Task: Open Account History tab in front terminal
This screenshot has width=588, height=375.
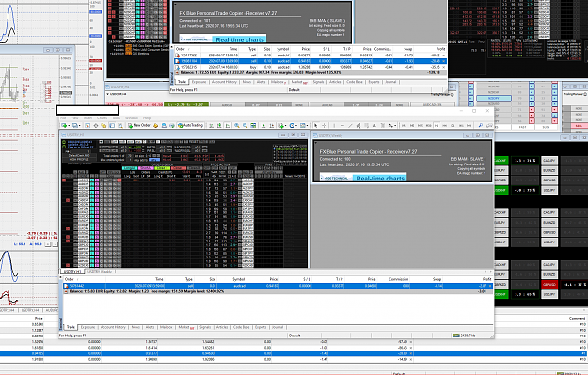Action: [113, 327]
